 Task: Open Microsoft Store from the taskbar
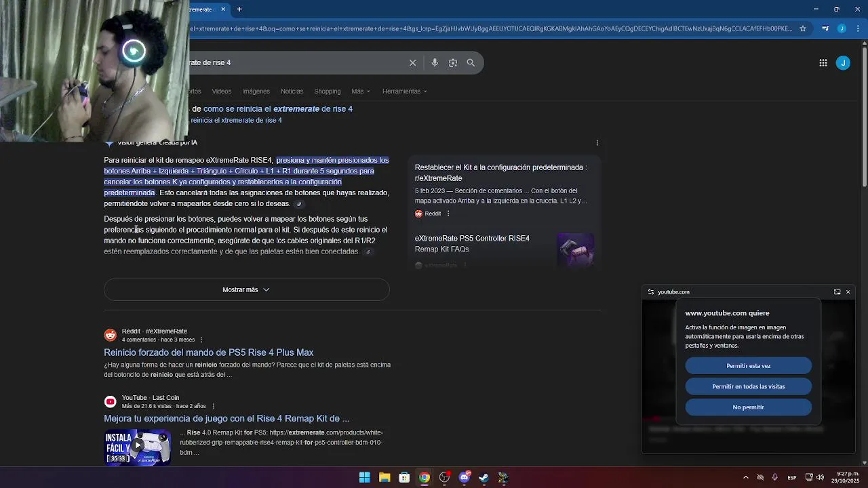[404, 477]
